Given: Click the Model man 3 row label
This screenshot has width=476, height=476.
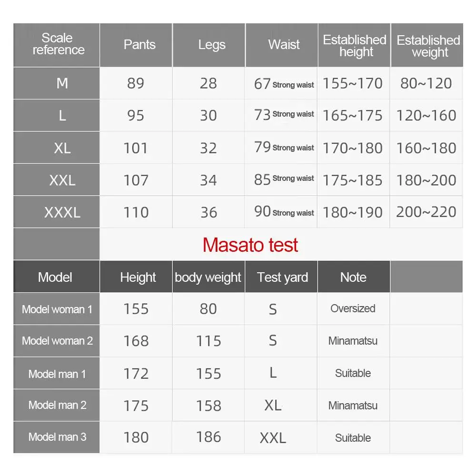Looking at the screenshot, I should point(57,437).
